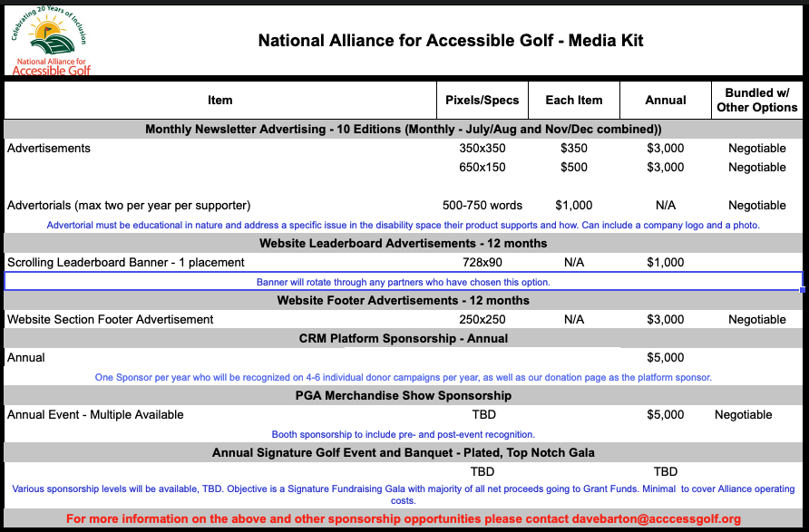Screen dimensions: 809x532
Task: Select the "Annual" column header cell
Action: tap(666, 100)
